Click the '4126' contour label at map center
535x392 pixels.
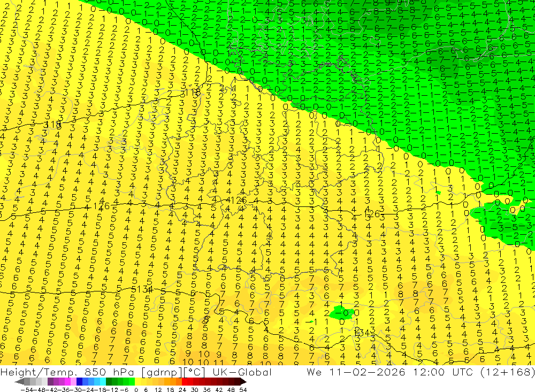[236, 200]
